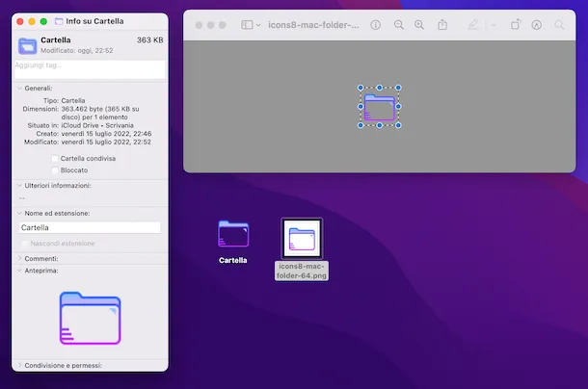
Task: Click the selected folder image in Preview canvas
Action: [x=380, y=107]
